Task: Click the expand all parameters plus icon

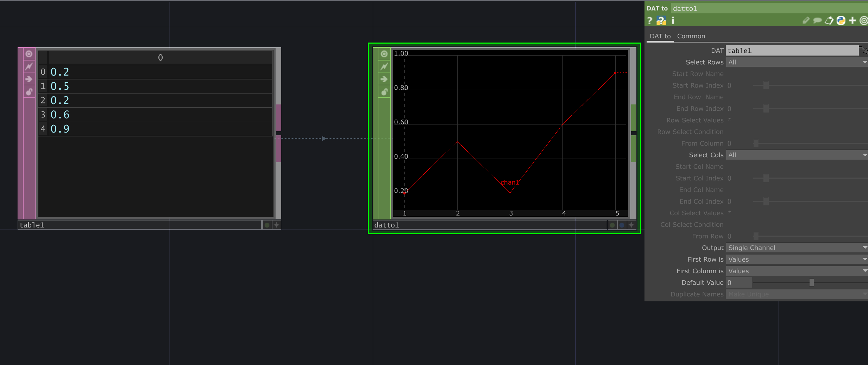Action: [852, 20]
